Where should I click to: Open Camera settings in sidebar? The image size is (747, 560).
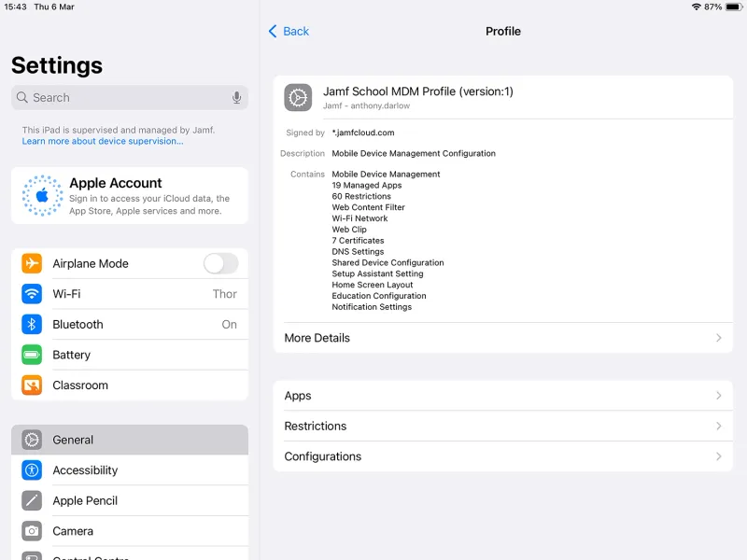click(x=130, y=531)
